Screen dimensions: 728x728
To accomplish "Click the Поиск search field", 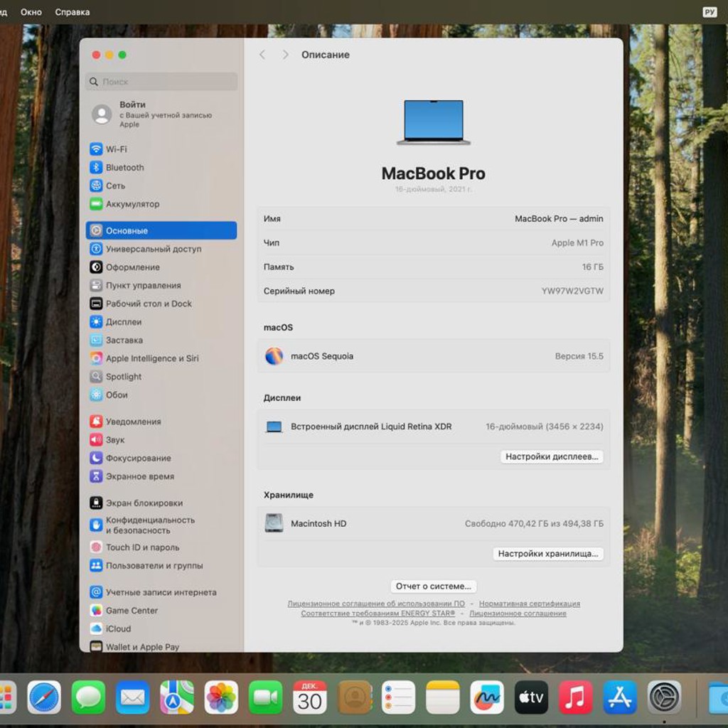I will (161, 82).
